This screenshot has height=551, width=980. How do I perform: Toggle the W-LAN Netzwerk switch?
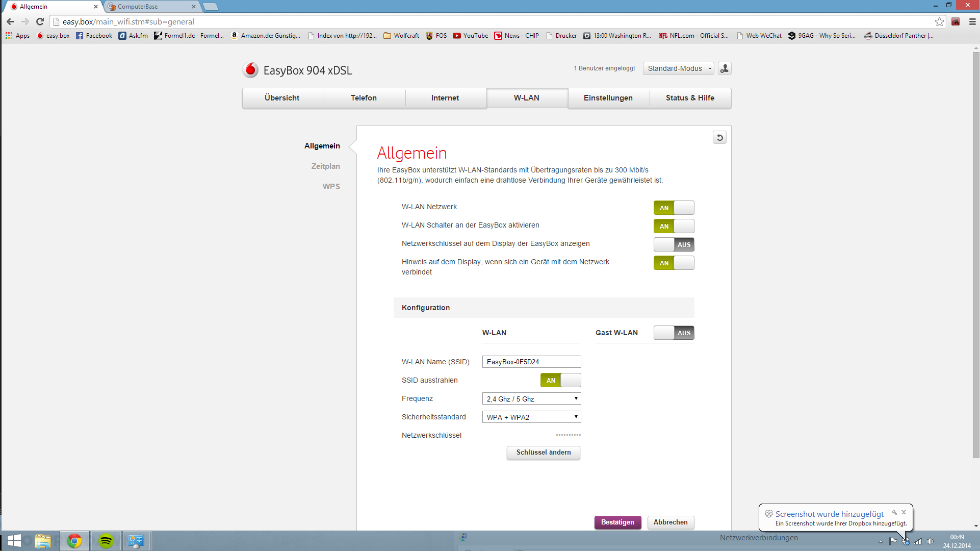[x=674, y=208]
